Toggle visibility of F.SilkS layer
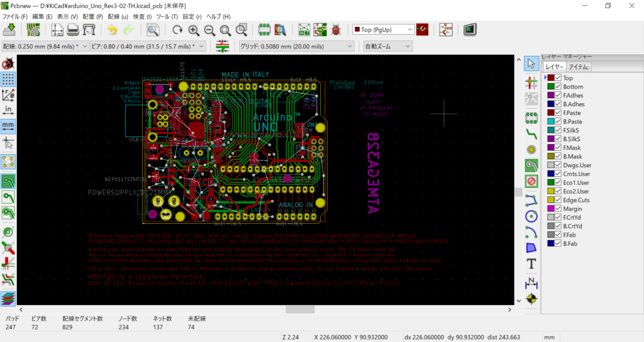The width and height of the screenshot is (644, 342). [x=558, y=130]
